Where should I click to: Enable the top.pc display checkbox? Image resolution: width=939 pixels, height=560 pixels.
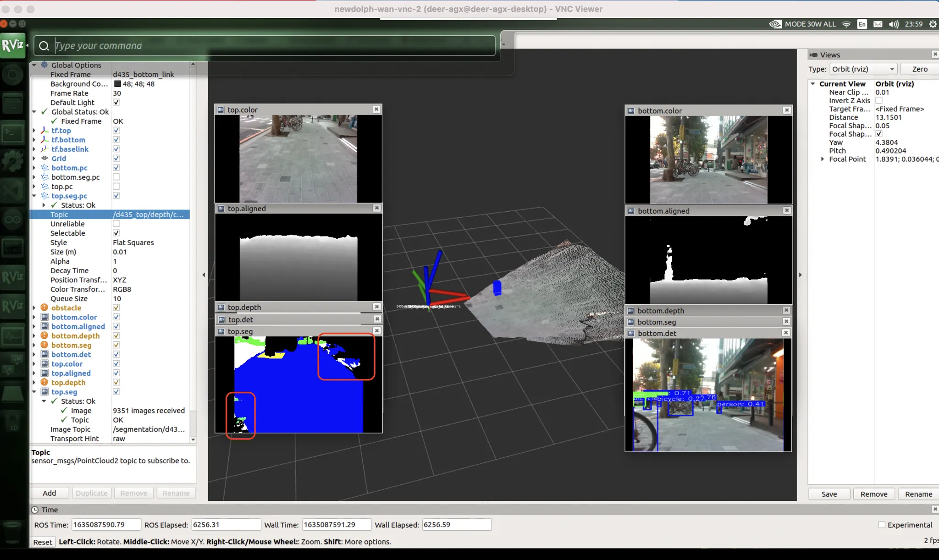pyautogui.click(x=116, y=187)
